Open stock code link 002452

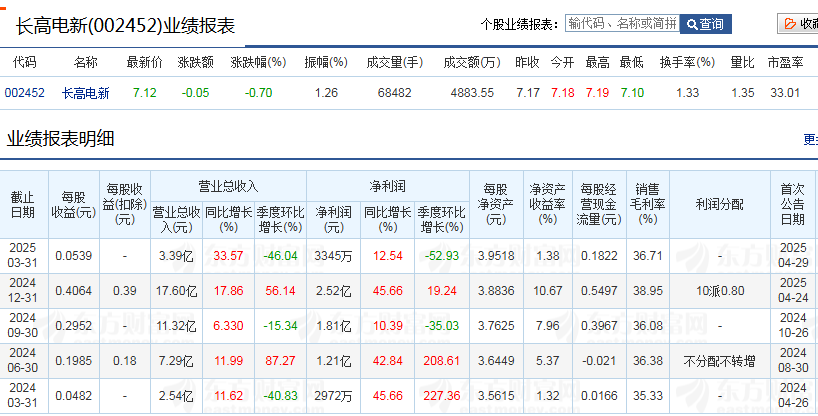25,93
